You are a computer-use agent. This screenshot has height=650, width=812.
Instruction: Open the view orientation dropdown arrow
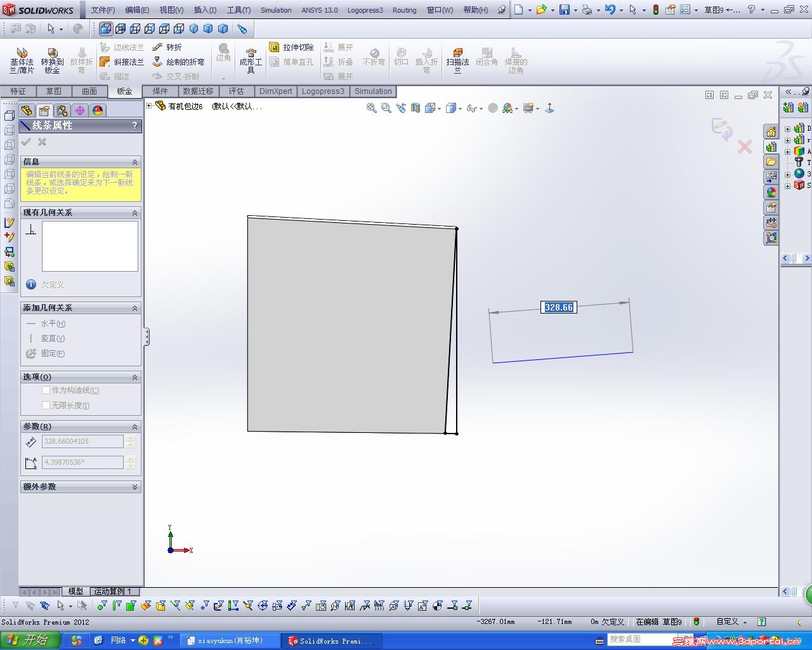coord(439,109)
